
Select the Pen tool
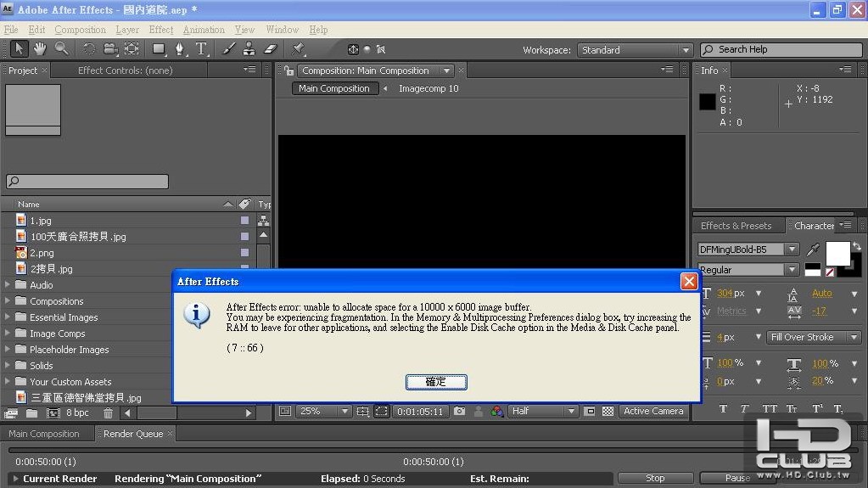181,49
